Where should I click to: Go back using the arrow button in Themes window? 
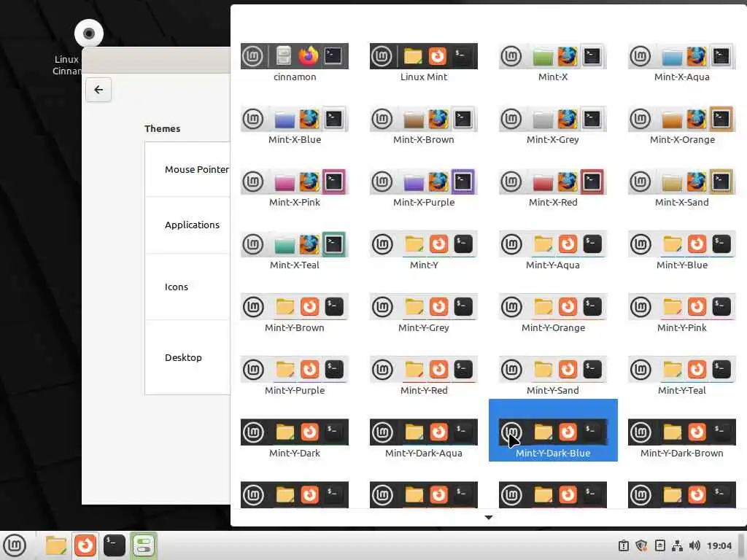point(98,90)
